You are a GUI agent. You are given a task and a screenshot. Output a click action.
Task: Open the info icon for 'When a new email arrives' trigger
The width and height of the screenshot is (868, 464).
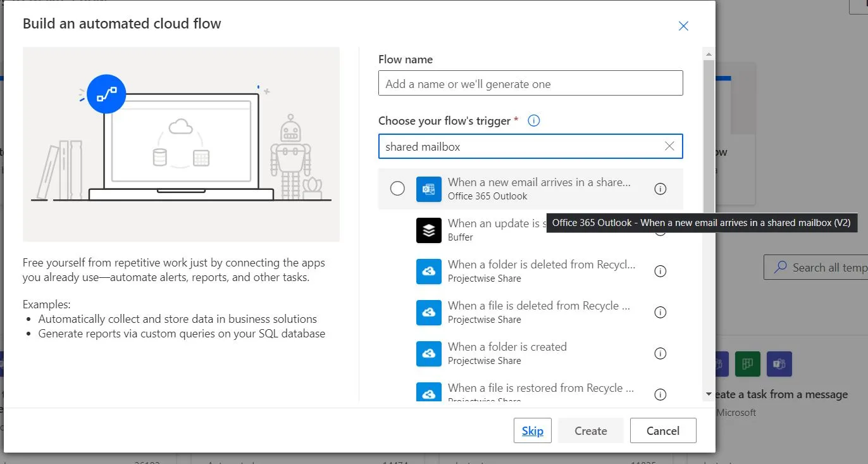click(x=660, y=189)
